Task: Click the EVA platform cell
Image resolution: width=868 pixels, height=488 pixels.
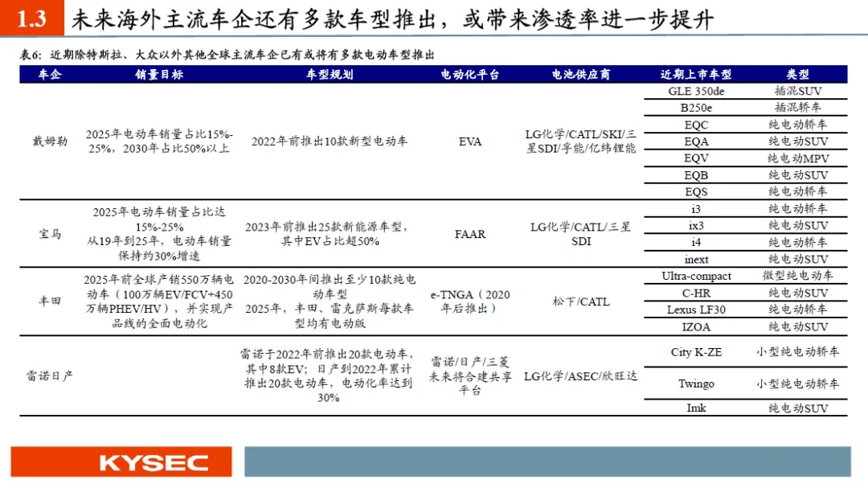Action: click(470, 141)
